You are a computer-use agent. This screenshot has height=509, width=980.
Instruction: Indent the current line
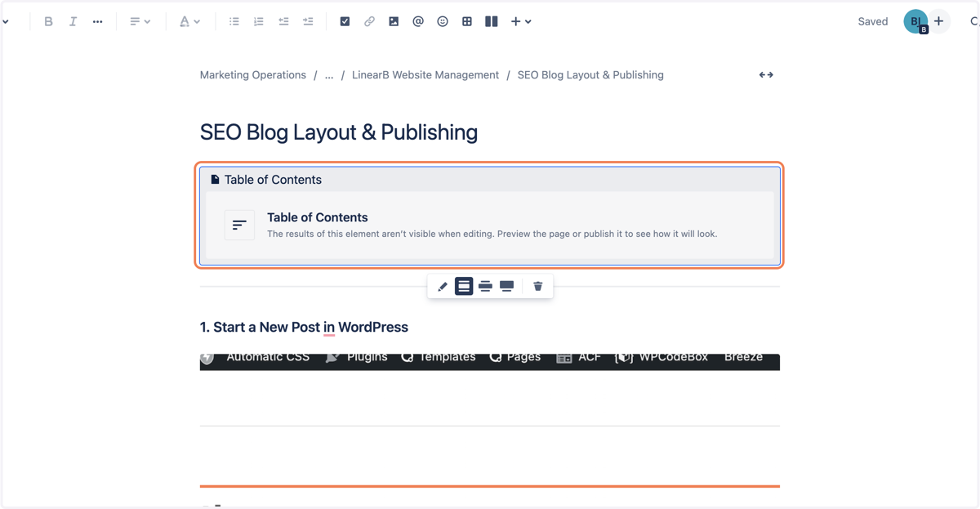coord(308,21)
